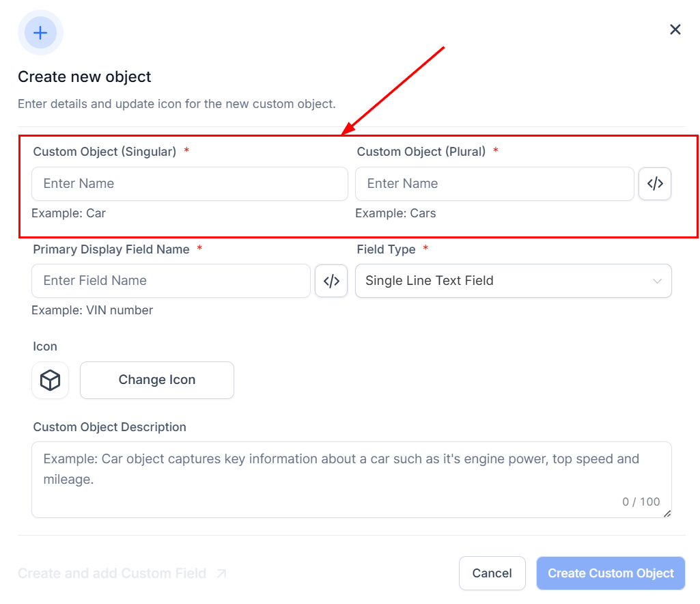The image size is (700, 604).
Task: Focus the Custom Object (Singular) name input
Action: (x=190, y=184)
